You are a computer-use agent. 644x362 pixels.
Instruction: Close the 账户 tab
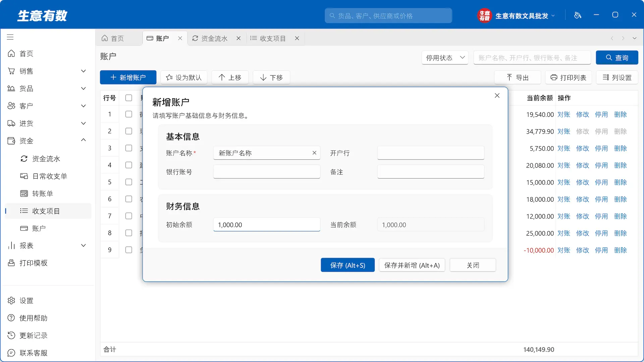click(x=180, y=38)
